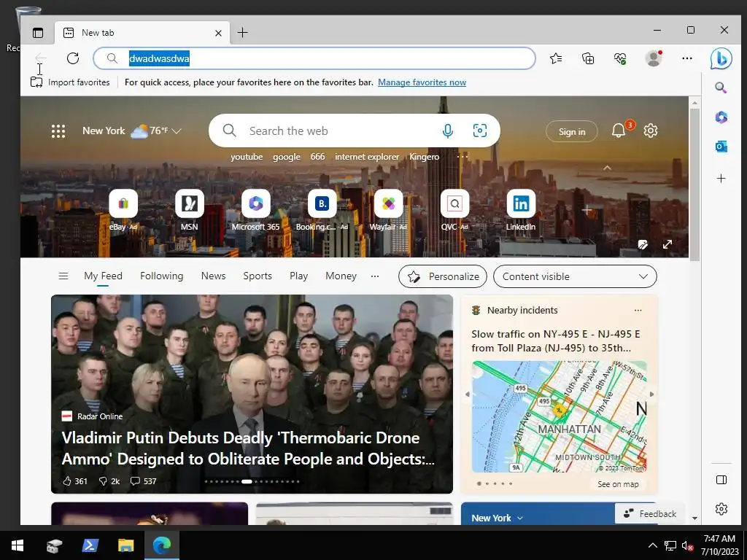Open feed hamburger menu
Viewport: 747px width, 560px height.
point(63,276)
